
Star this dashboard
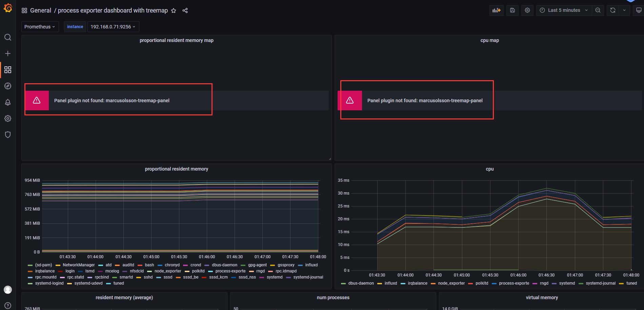tap(174, 10)
